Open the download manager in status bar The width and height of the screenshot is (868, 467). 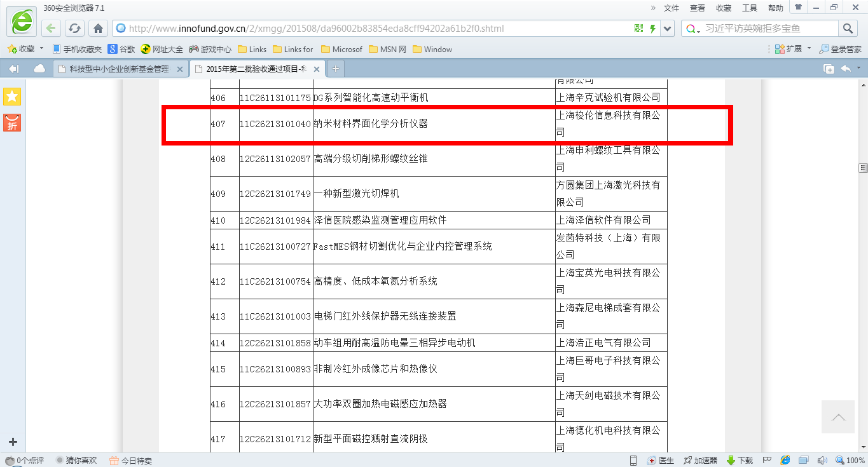pos(740,460)
